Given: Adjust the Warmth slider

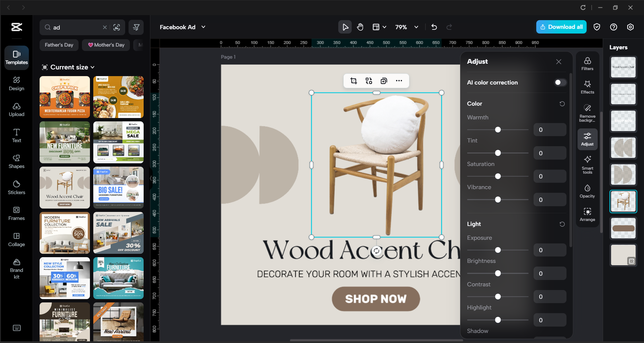Looking at the screenshot, I should point(498,129).
